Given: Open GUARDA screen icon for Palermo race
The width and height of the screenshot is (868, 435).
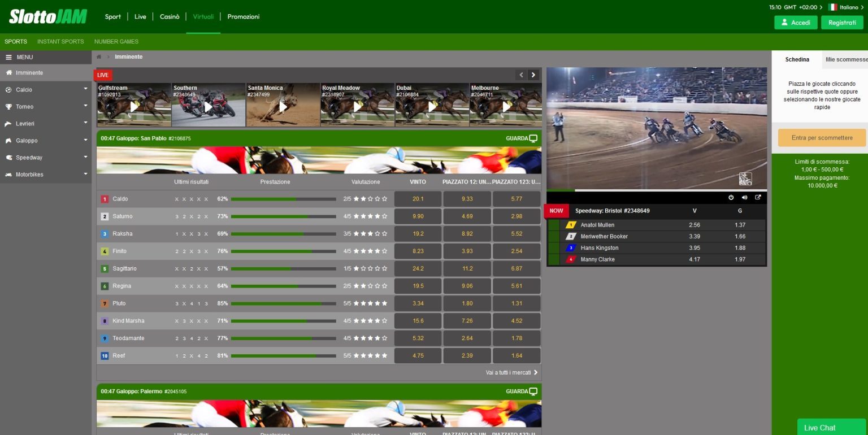Looking at the screenshot, I should click(533, 391).
